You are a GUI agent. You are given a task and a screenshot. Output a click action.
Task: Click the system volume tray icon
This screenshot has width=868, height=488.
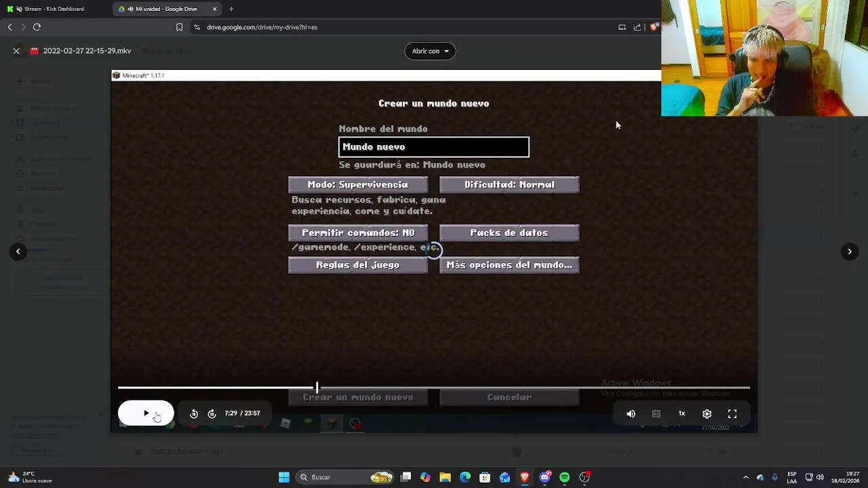pos(821,477)
